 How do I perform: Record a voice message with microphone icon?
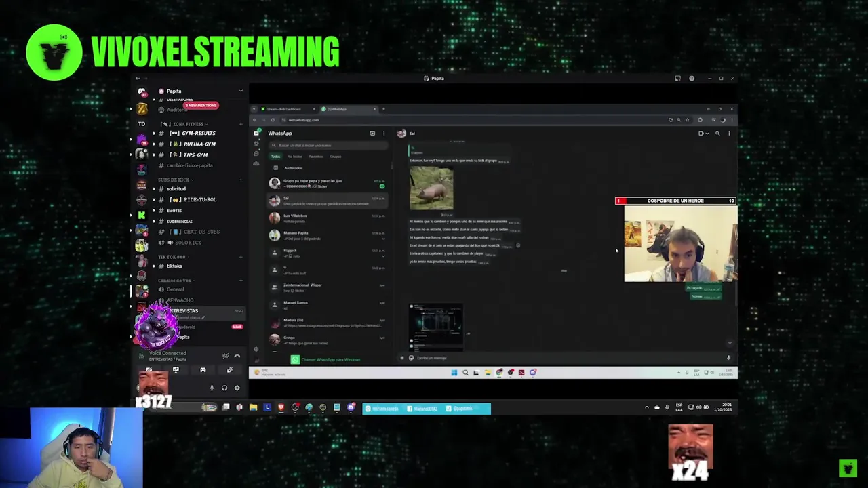[x=728, y=358]
